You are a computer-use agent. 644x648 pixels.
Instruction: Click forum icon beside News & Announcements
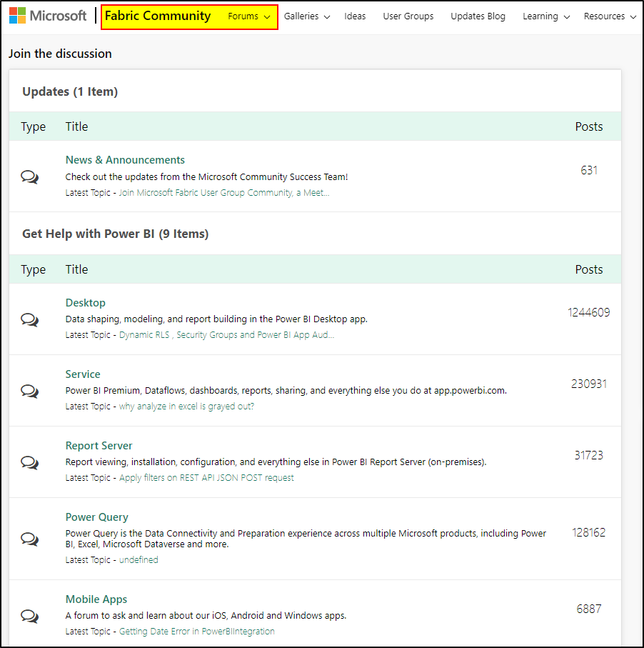click(x=30, y=177)
